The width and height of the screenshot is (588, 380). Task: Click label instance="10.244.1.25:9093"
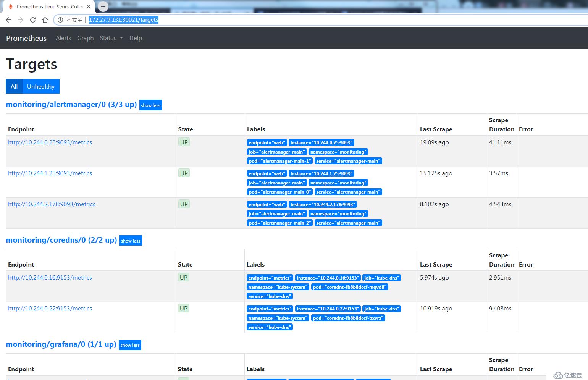point(321,174)
